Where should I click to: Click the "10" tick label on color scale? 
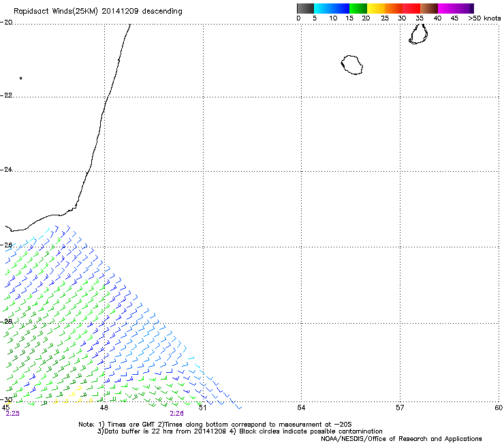(x=333, y=18)
